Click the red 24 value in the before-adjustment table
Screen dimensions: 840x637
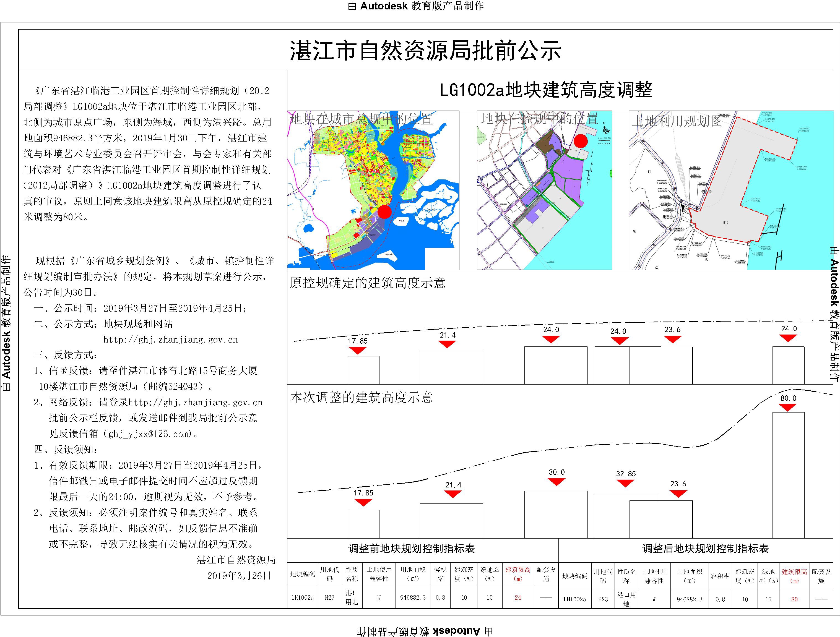point(517,597)
